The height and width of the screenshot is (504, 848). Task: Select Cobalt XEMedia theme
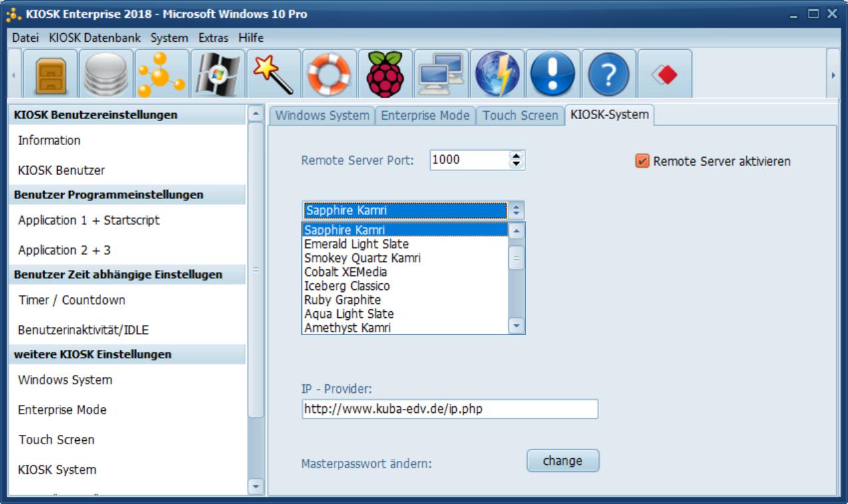[x=405, y=272]
